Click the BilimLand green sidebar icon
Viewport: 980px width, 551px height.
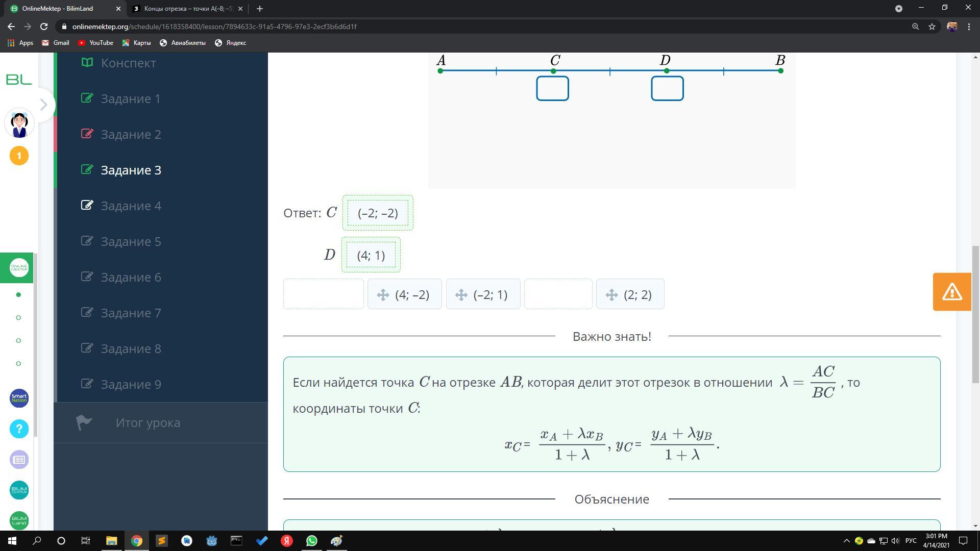click(x=19, y=520)
